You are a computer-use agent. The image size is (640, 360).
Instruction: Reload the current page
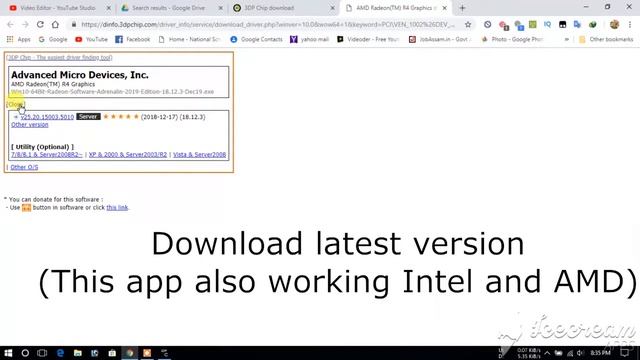(40, 24)
